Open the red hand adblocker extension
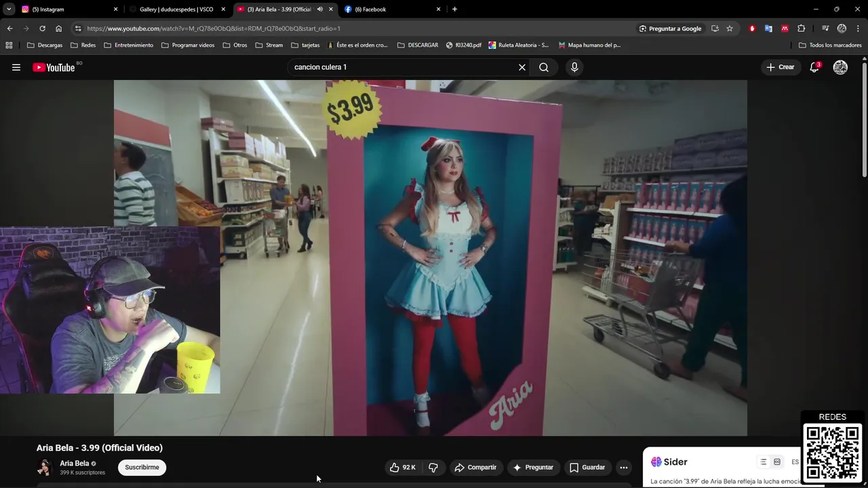Image resolution: width=868 pixels, height=488 pixels. (x=752, y=28)
